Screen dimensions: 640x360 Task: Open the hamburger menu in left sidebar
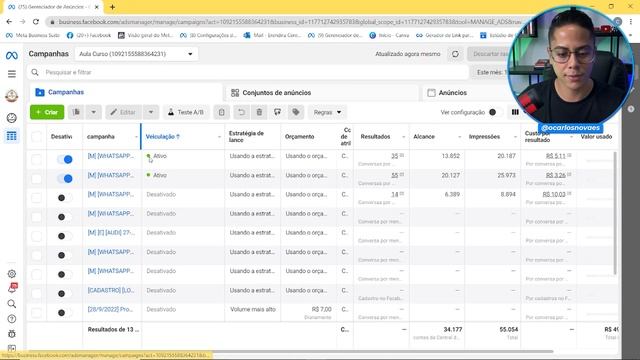click(11, 74)
